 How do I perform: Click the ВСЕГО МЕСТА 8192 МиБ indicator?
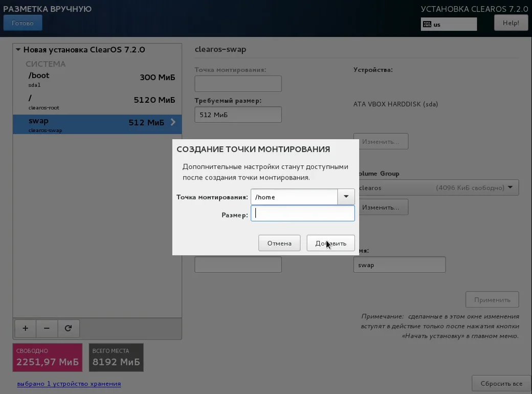coord(116,357)
